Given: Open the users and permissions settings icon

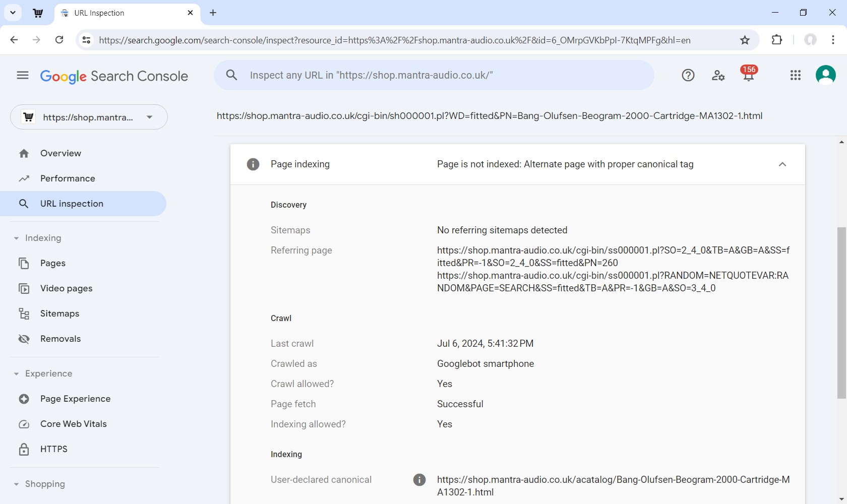Looking at the screenshot, I should (718, 76).
